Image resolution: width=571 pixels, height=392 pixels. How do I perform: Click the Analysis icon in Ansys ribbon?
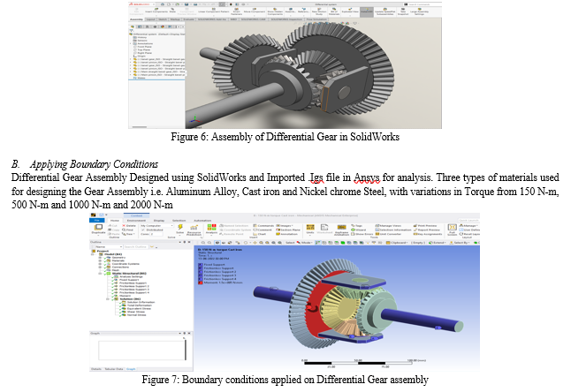point(211,228)
